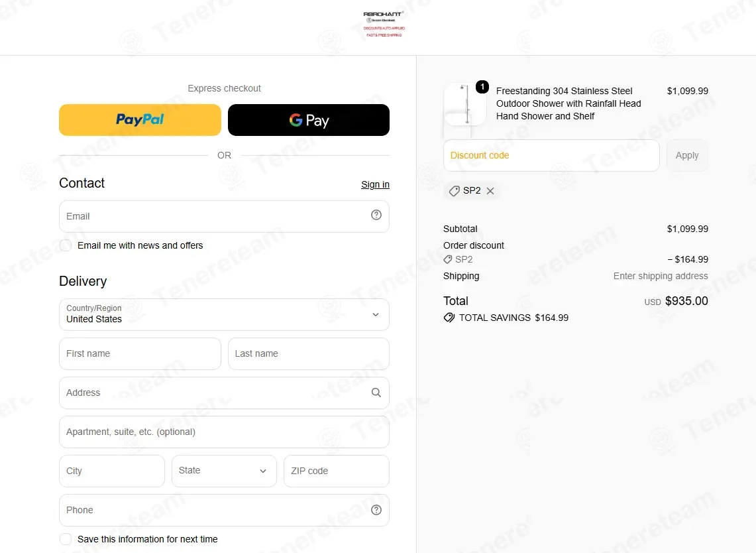This screenshot has height=553, width=756.
Task: Click the Phone field help question-mark icon
Action: tap(376, 510)
